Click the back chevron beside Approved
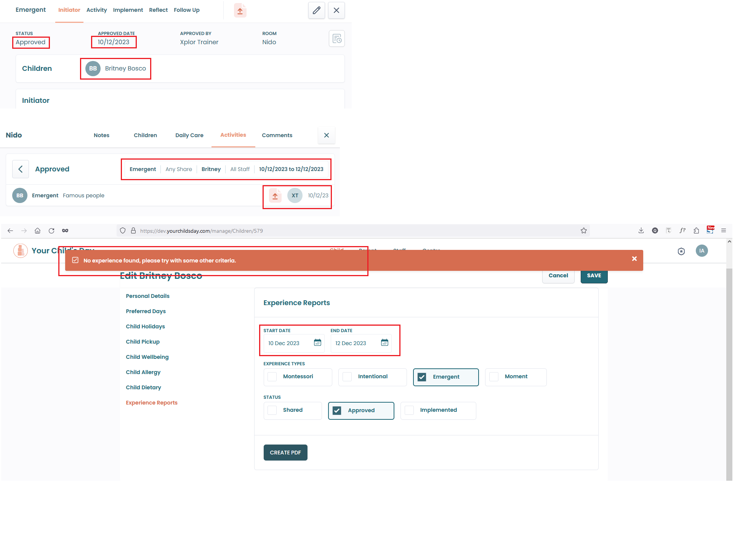Screen dimensions: 756x547 (21, 169)
